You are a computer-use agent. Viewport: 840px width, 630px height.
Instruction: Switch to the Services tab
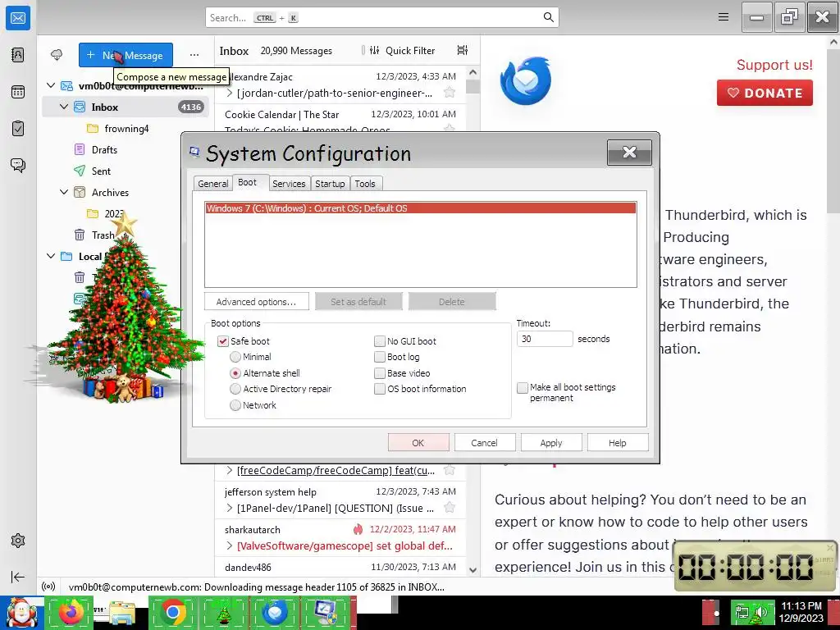pyautogui.click(x=289, y=183)
